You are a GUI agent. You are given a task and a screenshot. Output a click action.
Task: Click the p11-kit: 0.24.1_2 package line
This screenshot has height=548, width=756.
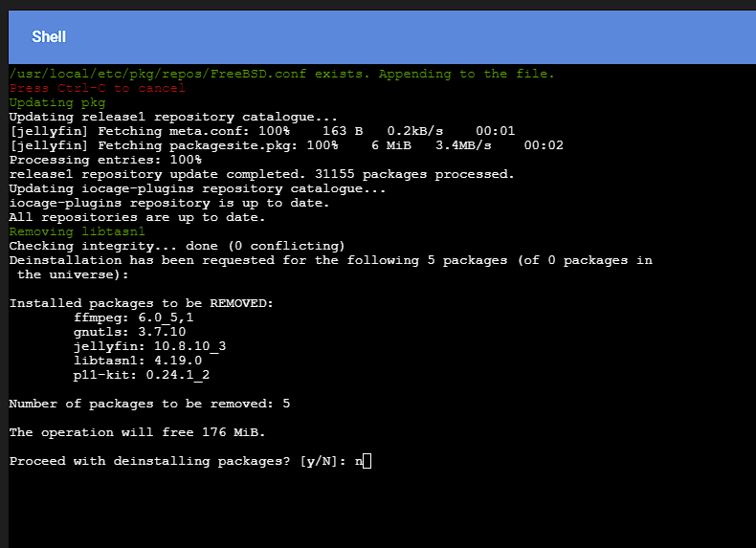click(142, 375)
